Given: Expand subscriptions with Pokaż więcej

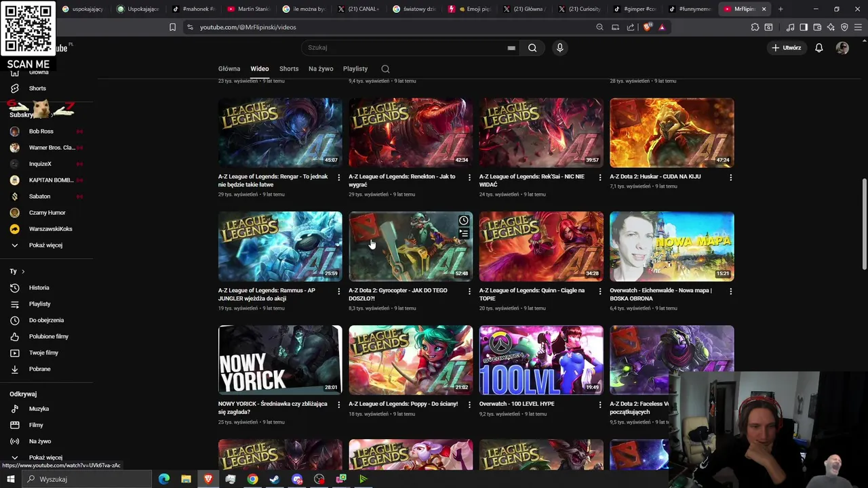Looking at the screenshot, I should tap(45, 245).
